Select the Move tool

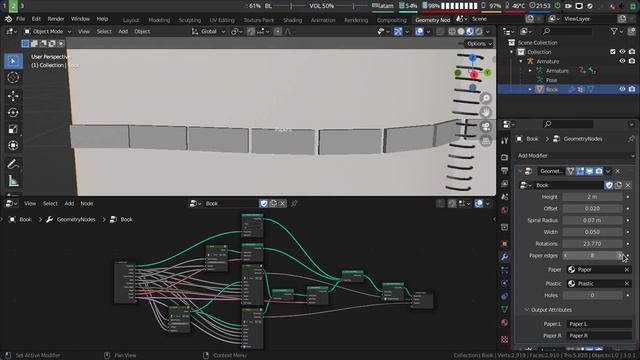point(13,96)
